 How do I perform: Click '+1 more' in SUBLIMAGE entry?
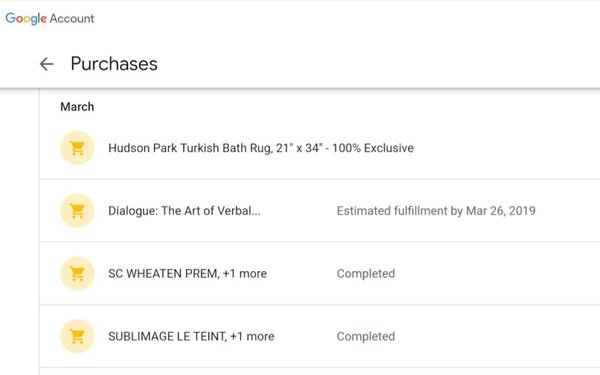pyautogui.click(x=252, y=336)
